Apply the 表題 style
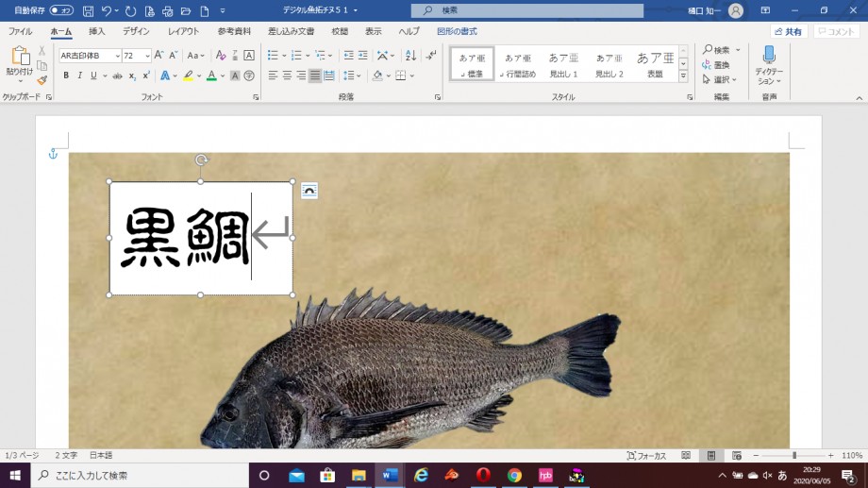 pos(655,64)
